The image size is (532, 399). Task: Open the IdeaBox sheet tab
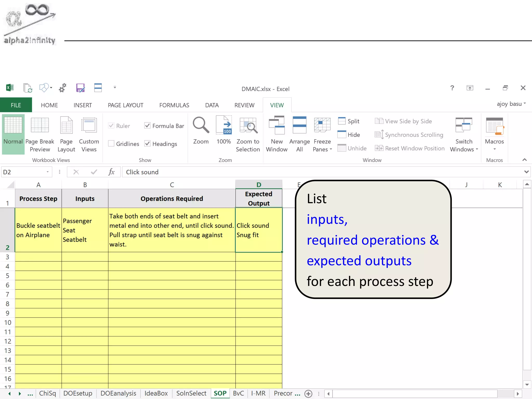[x=156, y=394]
